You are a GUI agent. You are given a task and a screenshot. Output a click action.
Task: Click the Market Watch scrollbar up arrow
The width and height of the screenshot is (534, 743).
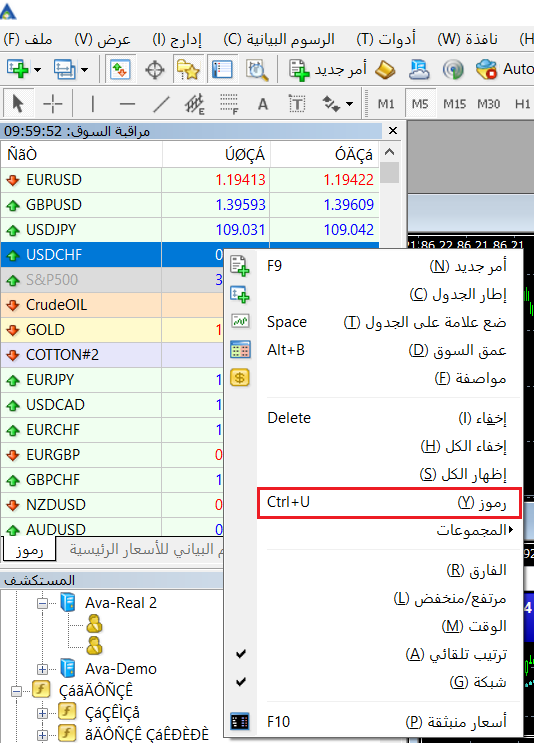[389, 152]
